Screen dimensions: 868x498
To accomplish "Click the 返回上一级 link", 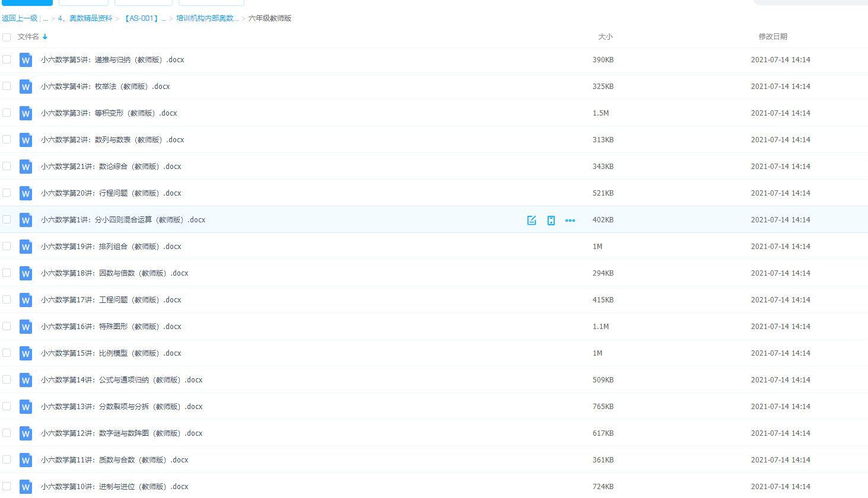I will (x=20, y=18).
